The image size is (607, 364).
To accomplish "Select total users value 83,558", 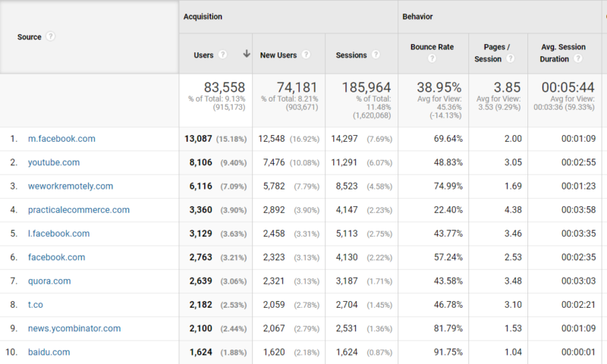I will [x=225, y=87].
